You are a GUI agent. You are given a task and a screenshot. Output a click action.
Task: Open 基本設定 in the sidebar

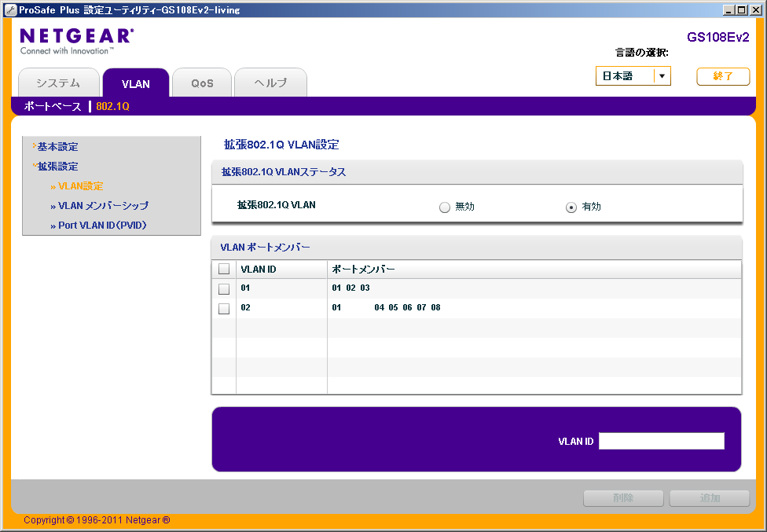click(53, 146)
